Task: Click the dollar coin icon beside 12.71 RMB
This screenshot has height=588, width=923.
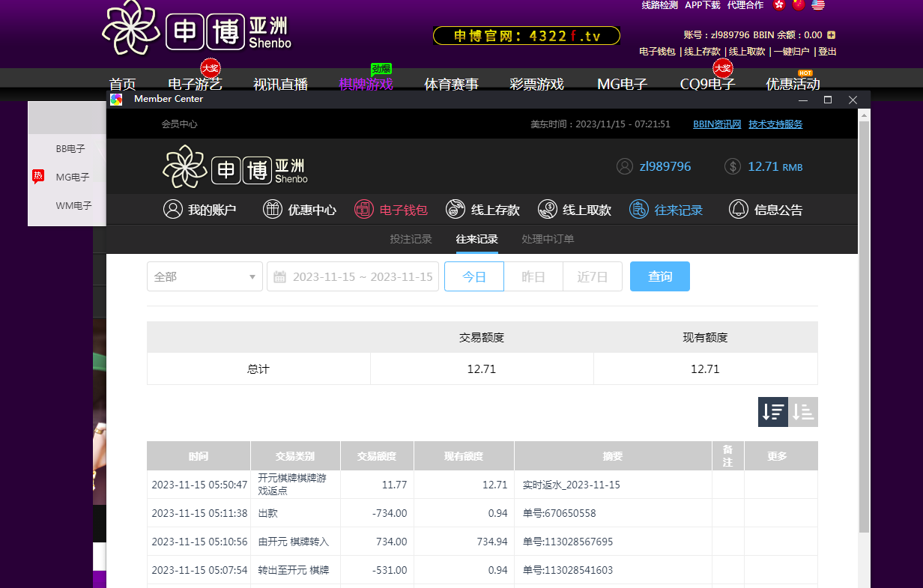Action: point(733,166)
